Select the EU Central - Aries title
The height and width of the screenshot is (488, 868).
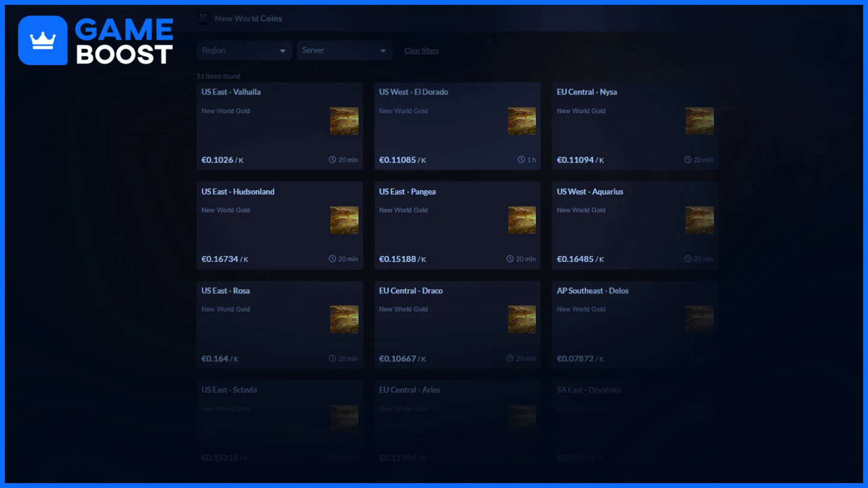point(410,390)
